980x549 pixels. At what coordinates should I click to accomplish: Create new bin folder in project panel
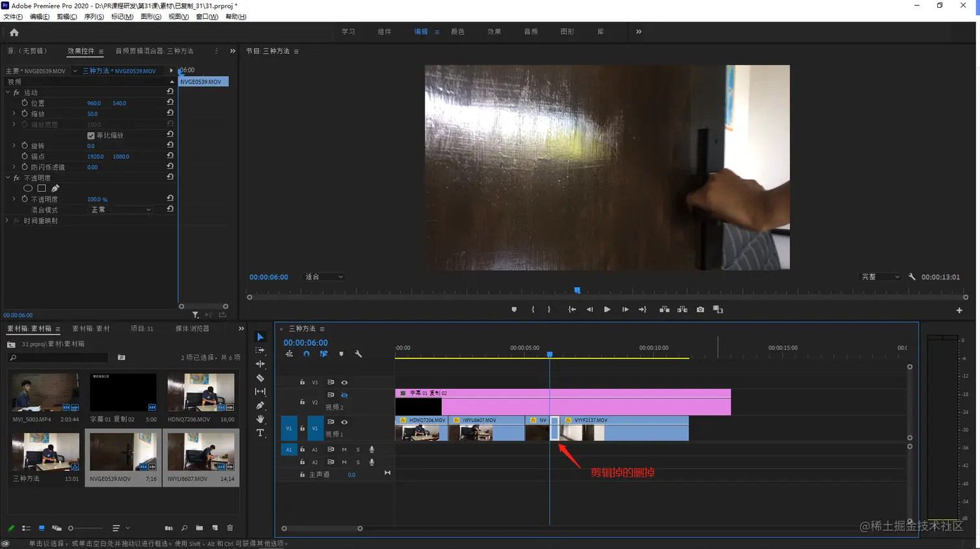tap(199, 528)
